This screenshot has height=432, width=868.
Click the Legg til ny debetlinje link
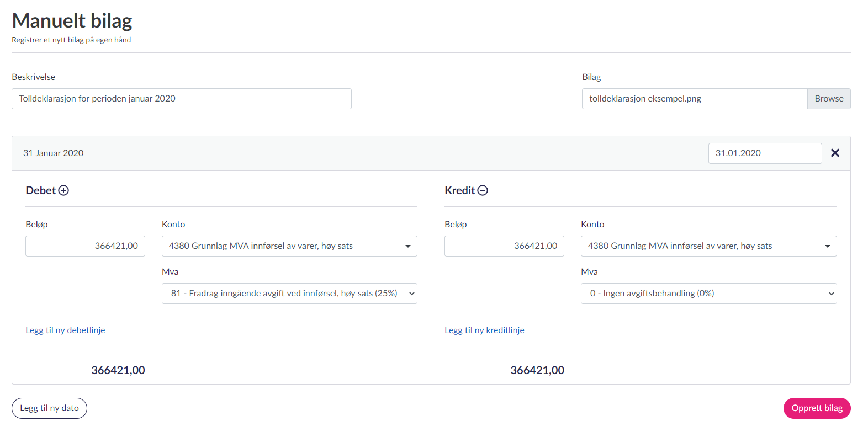pos(65,330)
